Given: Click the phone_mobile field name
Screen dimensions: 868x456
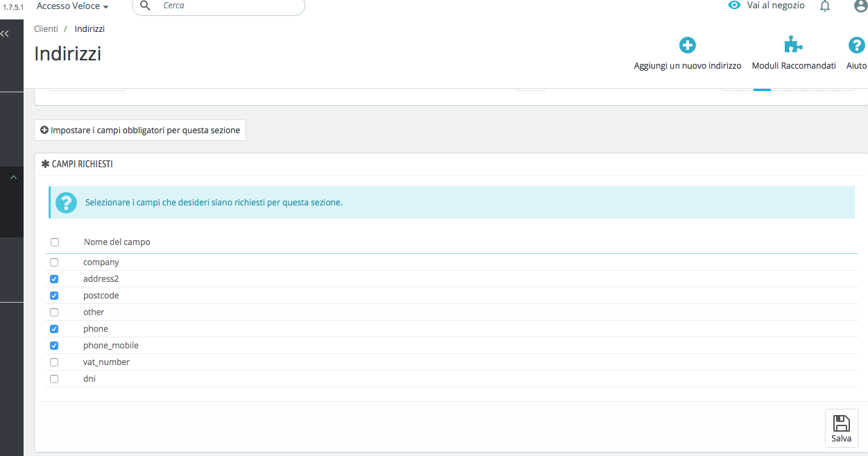Looking at the screenshot, I should [111, 346].
